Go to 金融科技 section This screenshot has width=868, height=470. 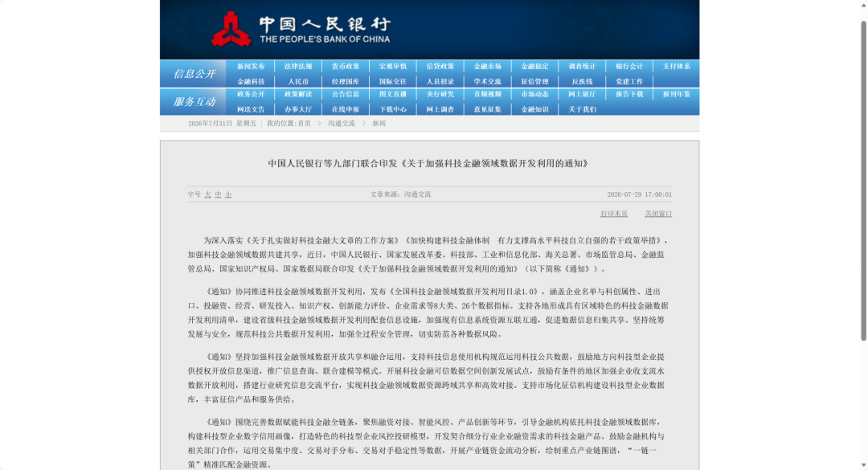coord(251,81)
